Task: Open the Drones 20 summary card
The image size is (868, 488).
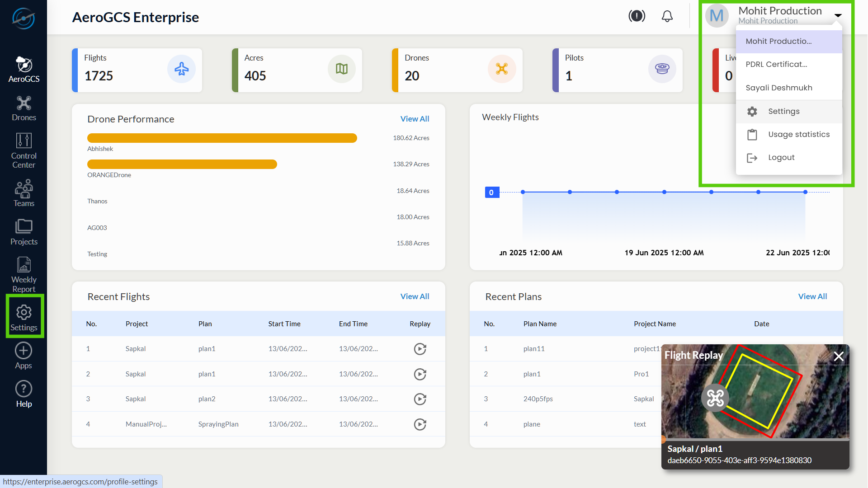Action: coord(457,70)
